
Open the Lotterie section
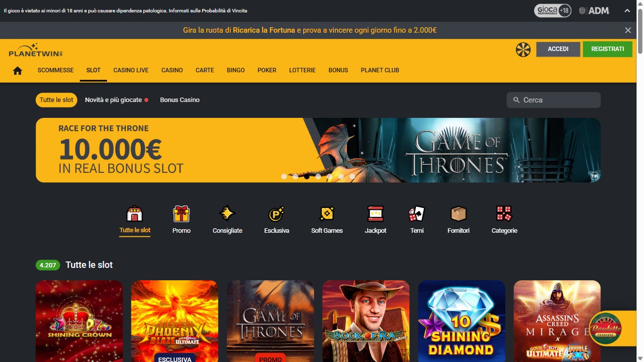(302, 70)
